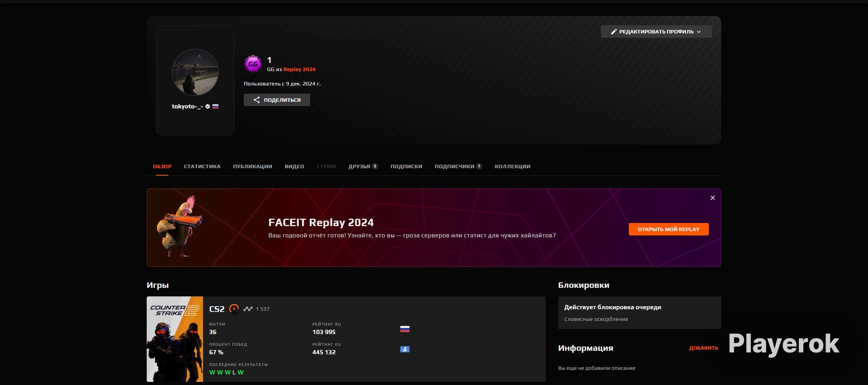The height and width of the screenshot is (385, 868).
Task: Click the FACEIT Replay 2024 heading
Action: click(321, 223)
